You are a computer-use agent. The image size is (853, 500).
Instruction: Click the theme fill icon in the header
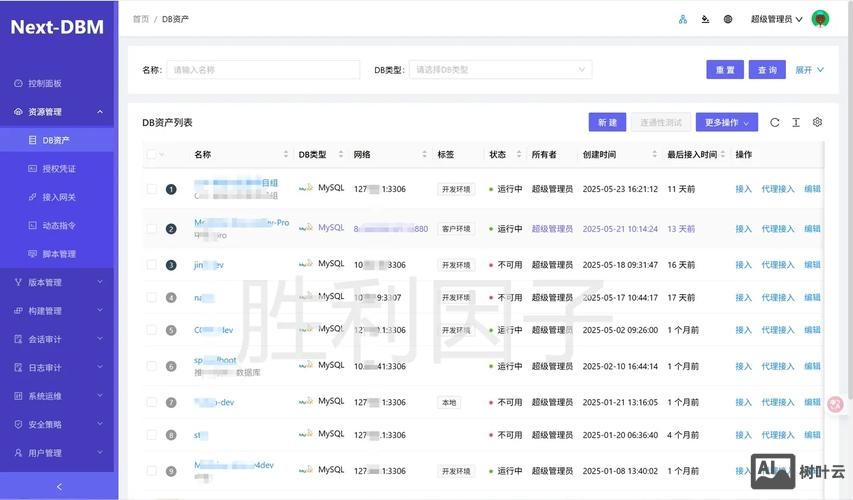(705, 19)
